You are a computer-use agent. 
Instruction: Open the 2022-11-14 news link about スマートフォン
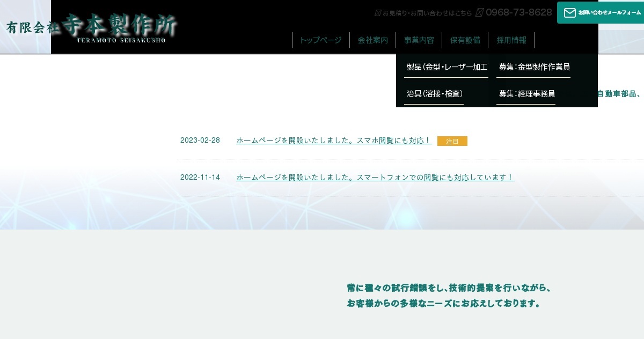pyautogui.click(x=375, y=178)
